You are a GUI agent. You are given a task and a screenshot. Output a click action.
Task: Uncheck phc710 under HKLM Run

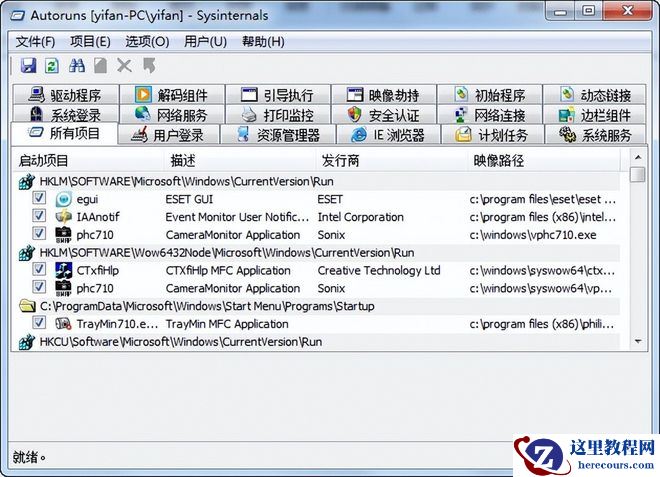pos(39,233)
